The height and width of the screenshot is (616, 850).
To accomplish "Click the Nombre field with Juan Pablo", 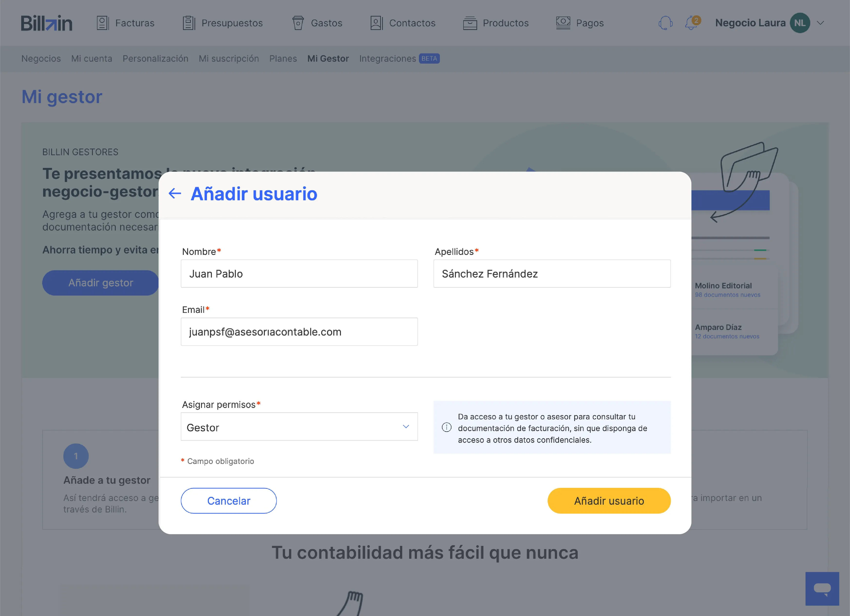I will [x=299, y=274].
